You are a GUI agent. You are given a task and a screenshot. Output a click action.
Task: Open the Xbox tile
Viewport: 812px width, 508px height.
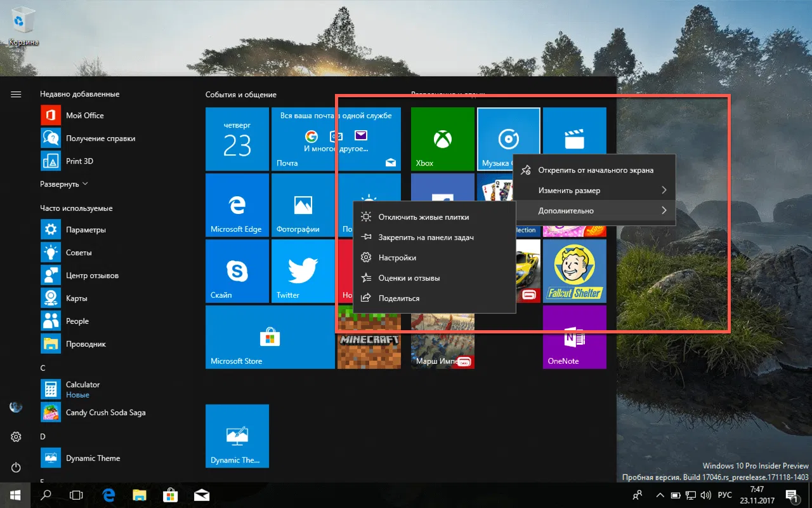442,138
